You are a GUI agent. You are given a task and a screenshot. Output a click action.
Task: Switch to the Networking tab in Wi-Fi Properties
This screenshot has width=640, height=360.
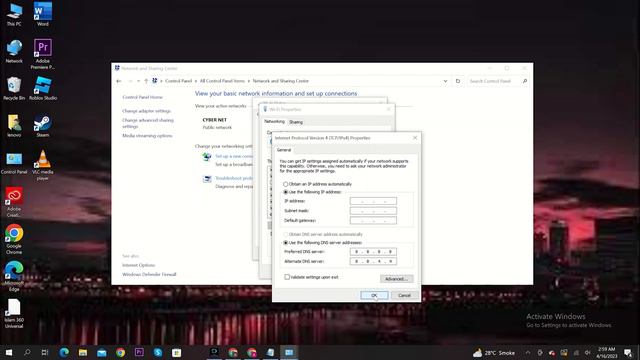click(274, 122)
